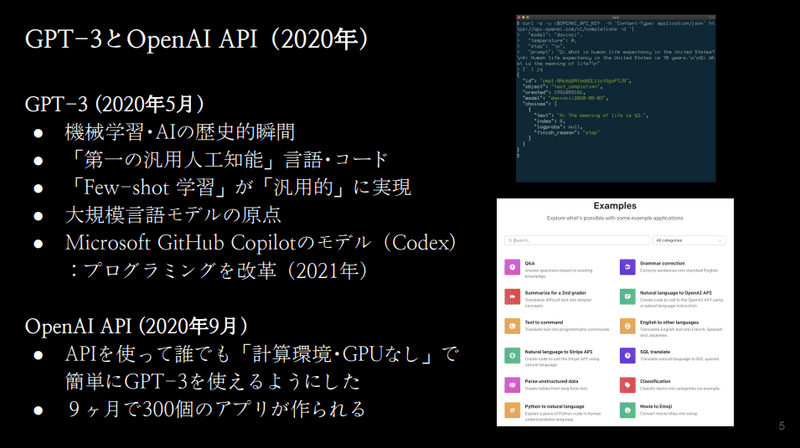Open the Text to command example title
Image resolution: width=800 pixels, height=448 pixels.
pyautogui.click(x=544, y=322)
